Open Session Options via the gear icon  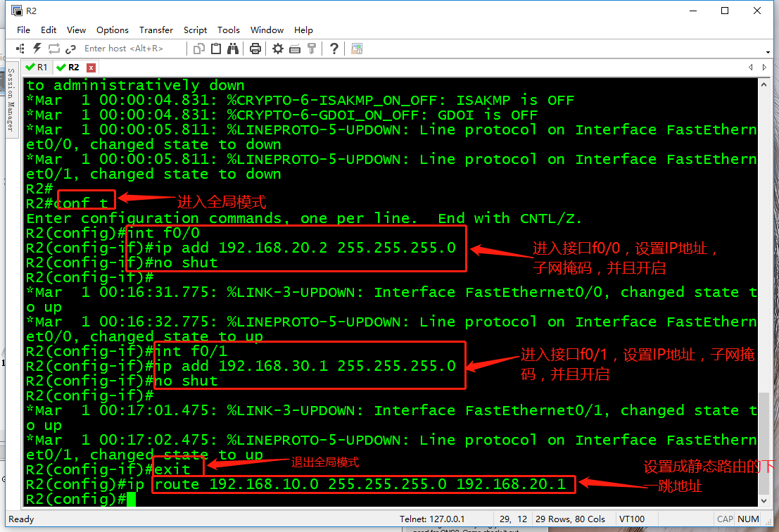pyautogui.click(x=278, y=49)
